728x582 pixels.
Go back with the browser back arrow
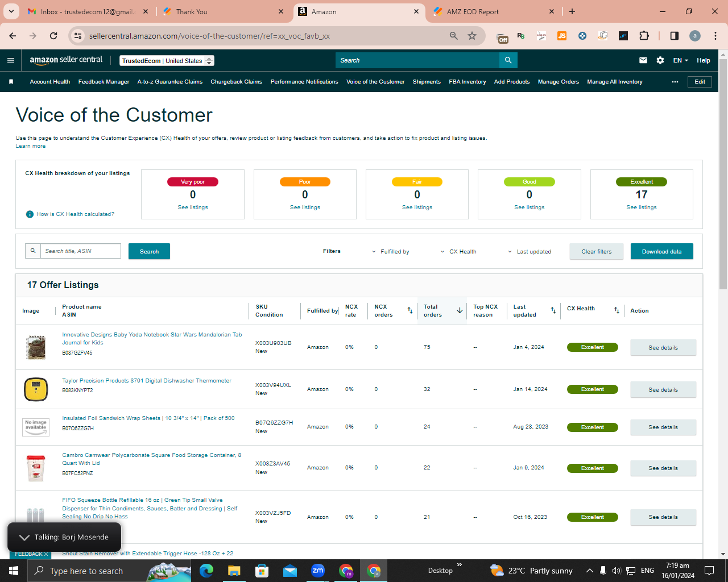(x=13, y=36)
